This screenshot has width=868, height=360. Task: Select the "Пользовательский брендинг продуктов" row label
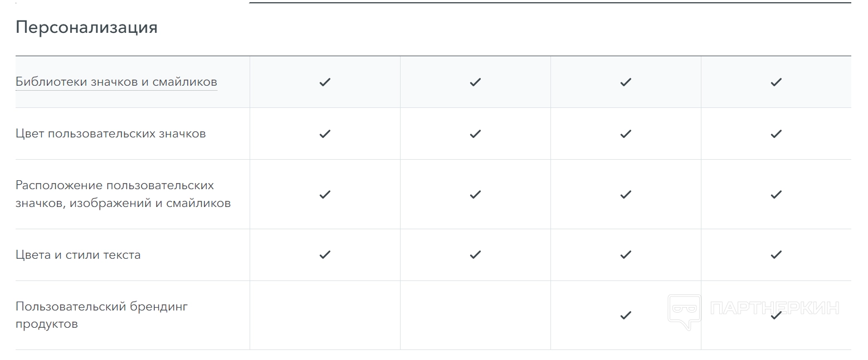click(101, 315)
